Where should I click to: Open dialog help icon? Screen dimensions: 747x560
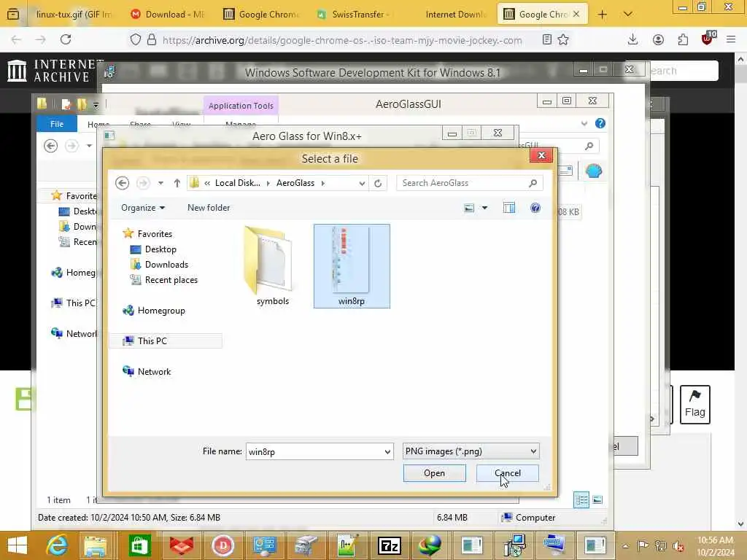[x=535, y=208]
